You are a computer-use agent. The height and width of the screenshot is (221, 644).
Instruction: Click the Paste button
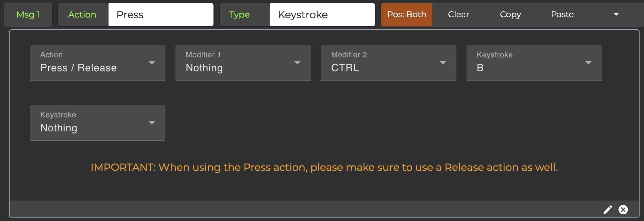[x=562, y=15]
